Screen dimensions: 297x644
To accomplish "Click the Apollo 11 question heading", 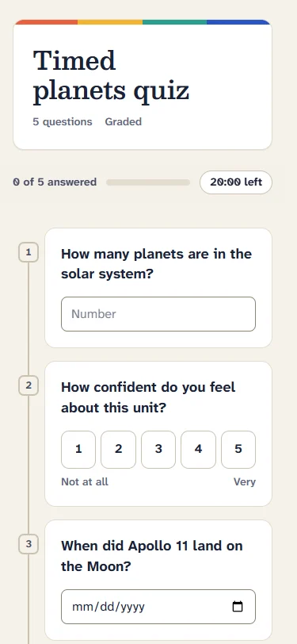I will [x=152, y=556].
